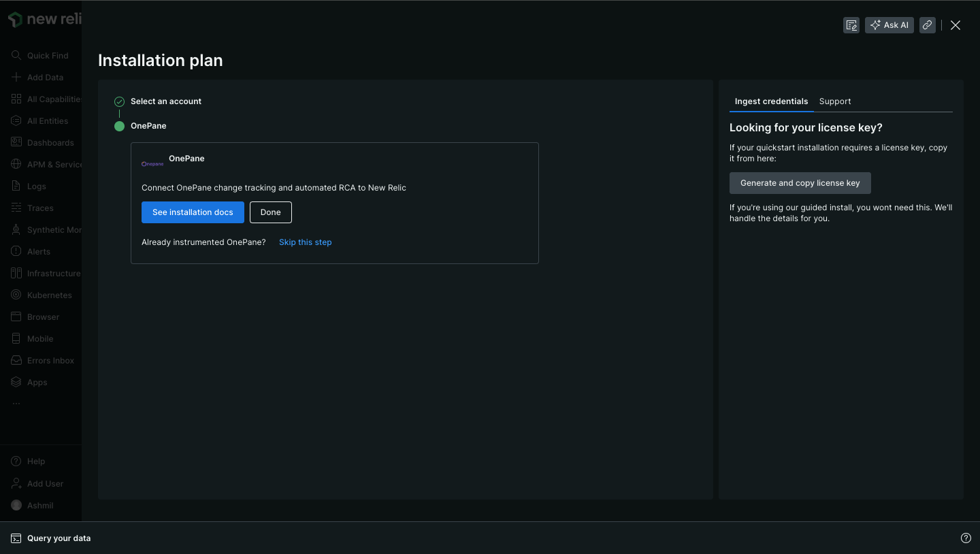Click 'Add User' sidebar label
Viewport: 980px width, 554px height.
click(46, 484)
